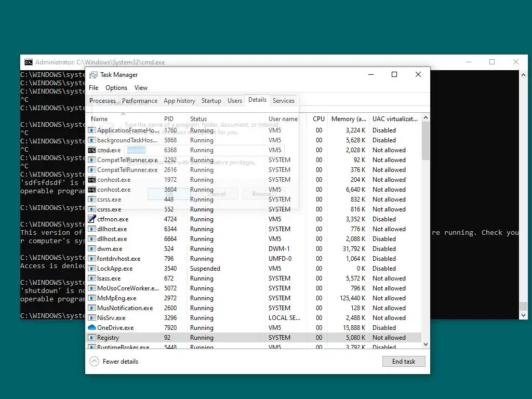Click the process list scrollbar thumb

(425, 141)
